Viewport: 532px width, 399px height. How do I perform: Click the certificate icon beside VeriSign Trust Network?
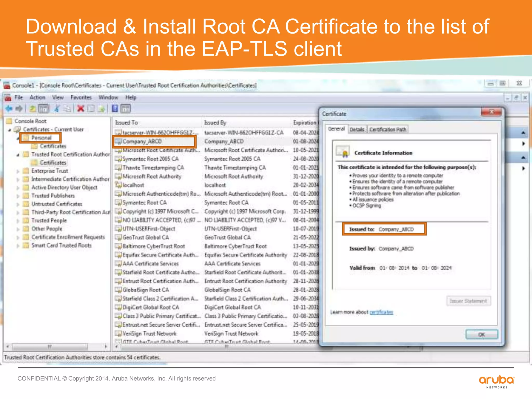tap(118, 334)
